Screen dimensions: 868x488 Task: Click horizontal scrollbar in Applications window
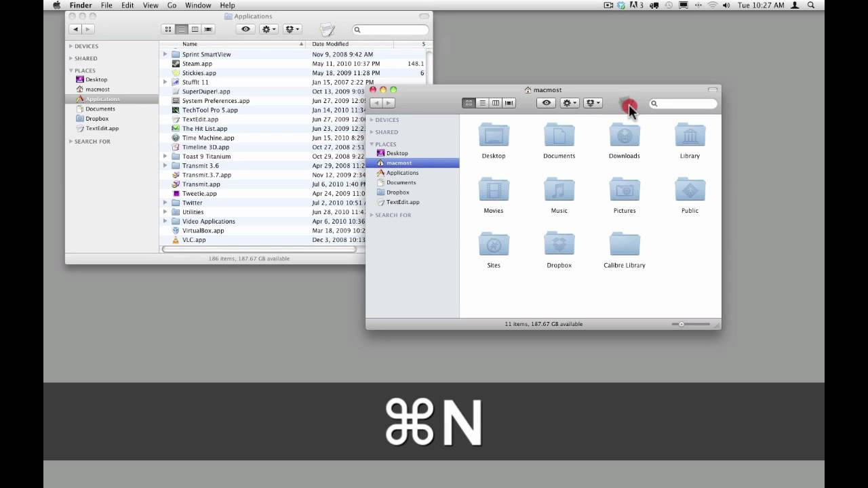[259, 249]
